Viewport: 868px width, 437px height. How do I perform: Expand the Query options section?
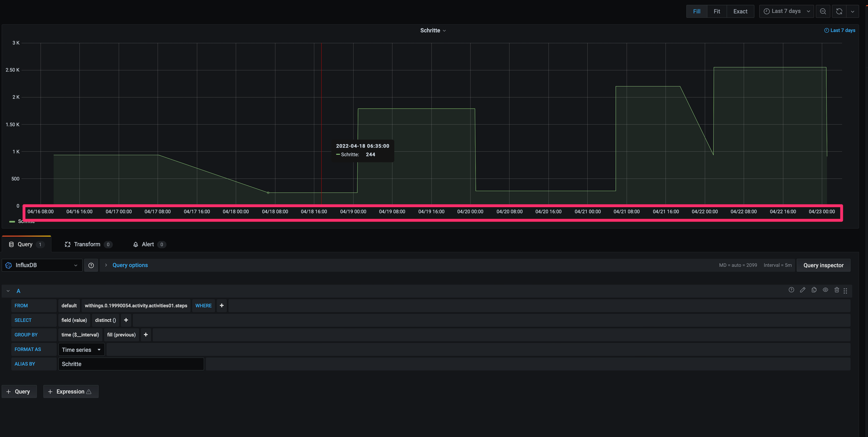pos(130,265)
